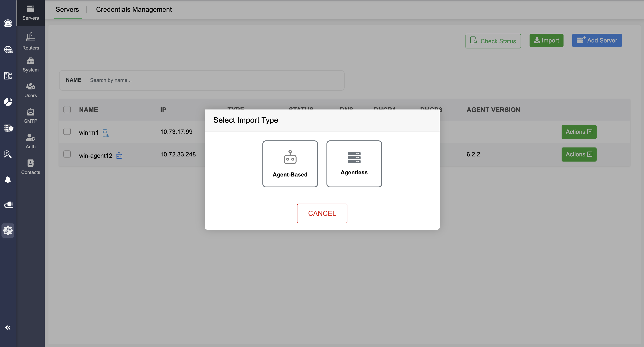
Task: Open the reports pie chart icon
Action: [8, 102]
